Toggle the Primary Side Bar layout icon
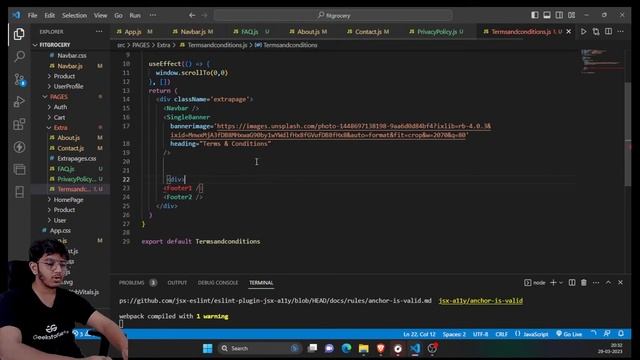Image resolution: width=640 pixels, height=360 pixels. click(x=535, y=15)
